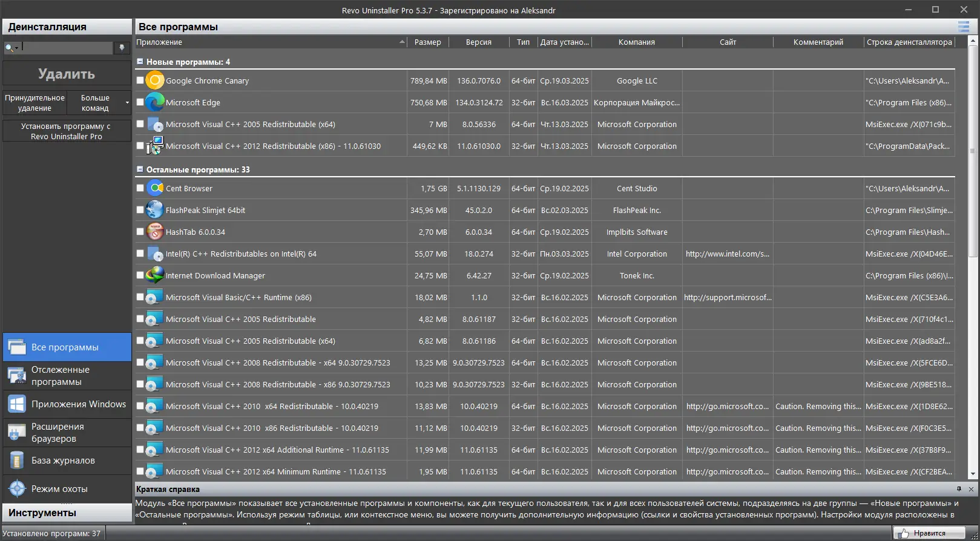Click the Удалить button
Image resolution: width=980 pixels, height=541 pixels.
pyautogui.click(x=67, y=74)
